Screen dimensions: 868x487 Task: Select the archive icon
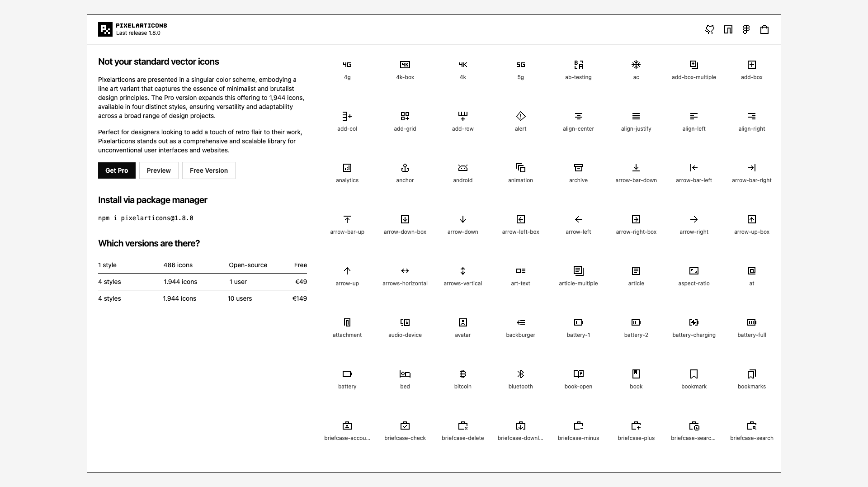(578, 168)
